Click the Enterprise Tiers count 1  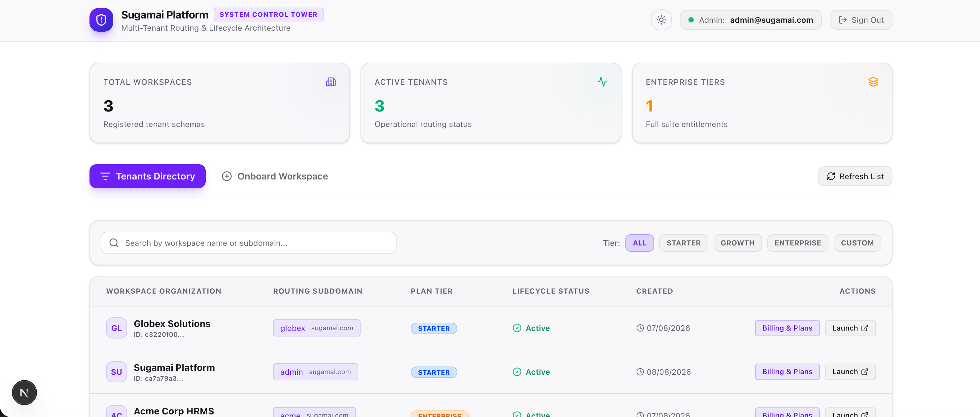click(x=649, y=106)
